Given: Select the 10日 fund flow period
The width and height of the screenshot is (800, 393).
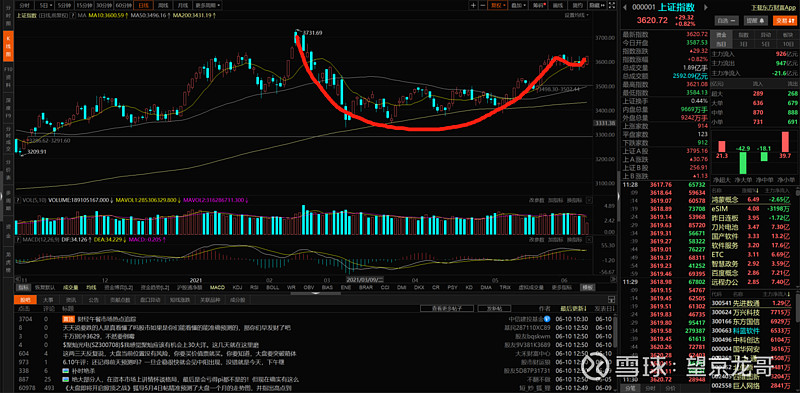Looking at the screenshot, I should pyautogui.click(x=787, y=44).
